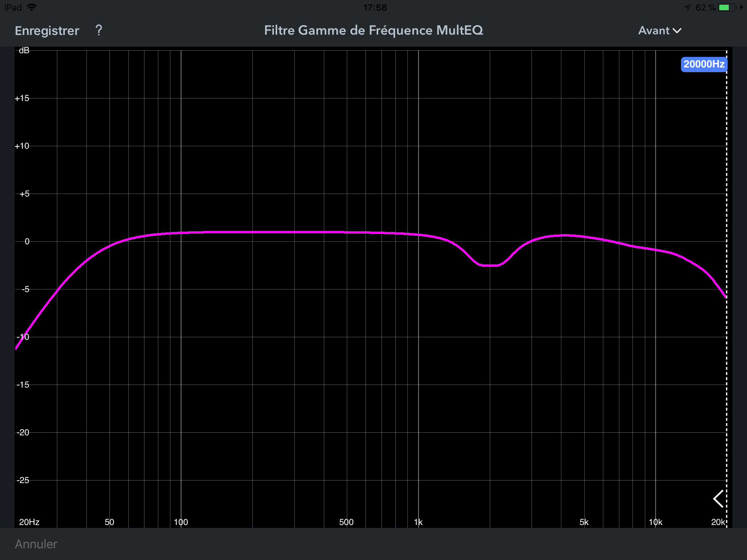Tap the Enregistrer button
This screenshot has height=560, width=747.
[47, 31]
